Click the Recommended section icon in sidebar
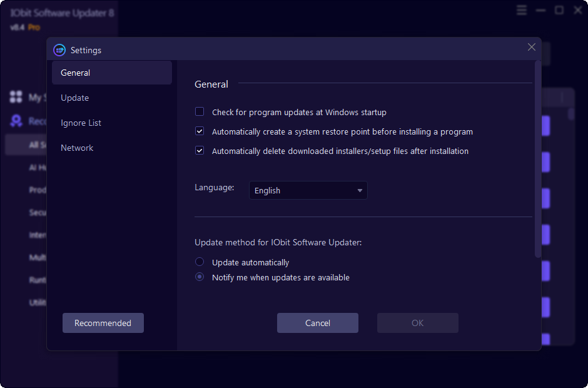Screen dimensions: 588x388 (x=16, y=121)
